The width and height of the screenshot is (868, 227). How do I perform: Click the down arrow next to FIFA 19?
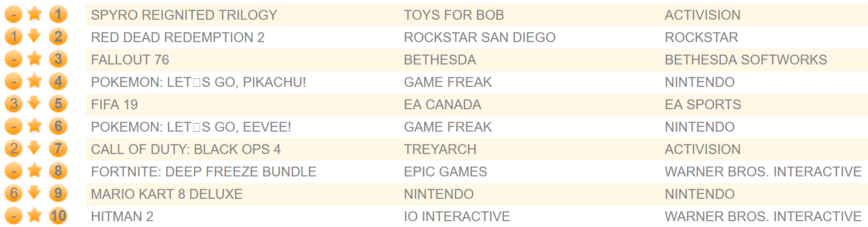[x=34, y=103]
